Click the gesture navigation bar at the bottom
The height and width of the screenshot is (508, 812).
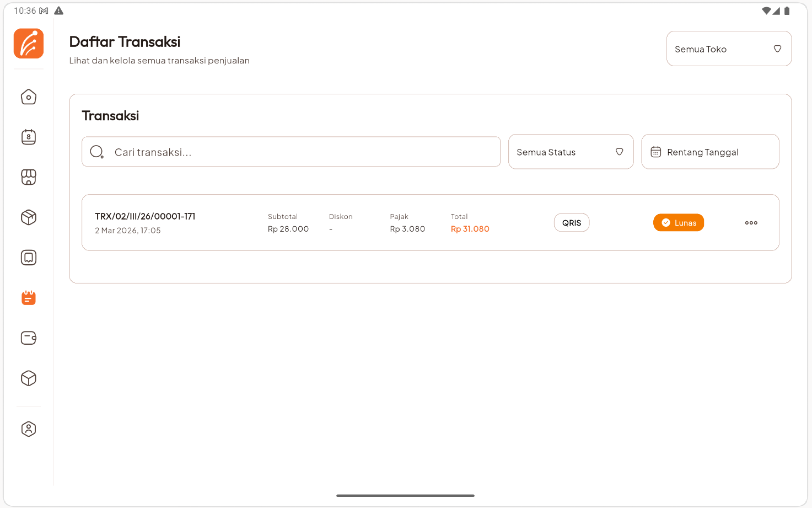406,495
